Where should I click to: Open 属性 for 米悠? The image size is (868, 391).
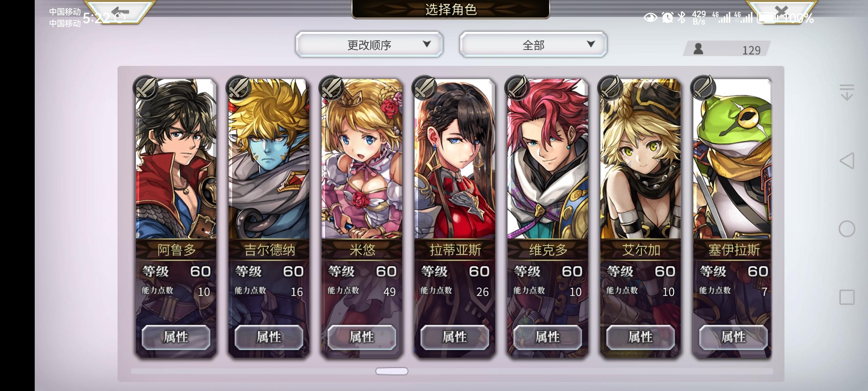coord(362,337)
